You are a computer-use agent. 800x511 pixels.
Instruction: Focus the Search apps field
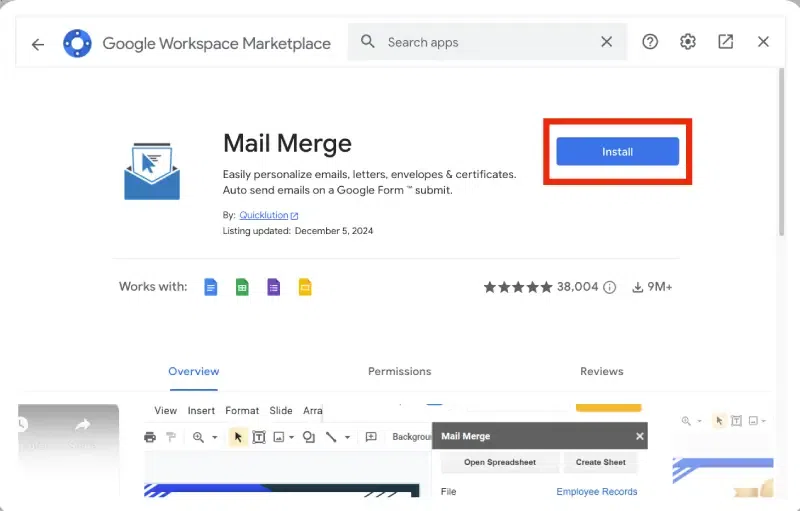pos(487,42)
